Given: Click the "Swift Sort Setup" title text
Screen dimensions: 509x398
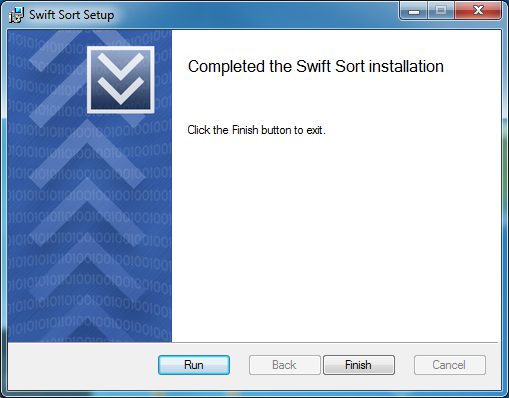Looking at the screenshot, I should 72,15.
